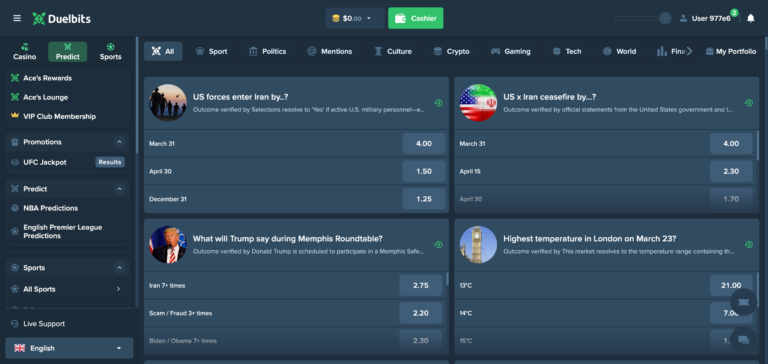Image resolution: width=768 pixels, height=364 pixels.
Task: Click the UFC Jackpot icon
Action: (x=15, y=162)
